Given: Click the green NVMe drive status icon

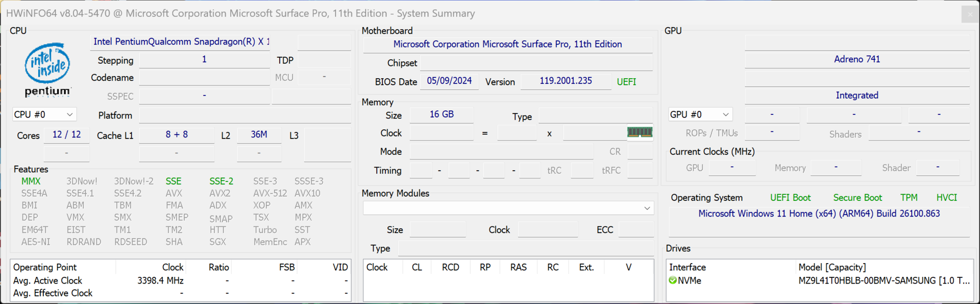Looking at the screenshot, I should [x=673, y=280].
